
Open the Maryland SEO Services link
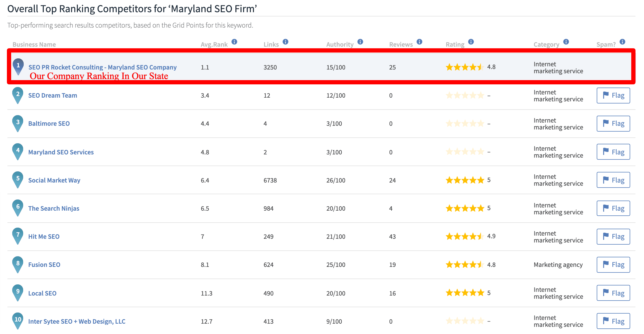point(61,152)
